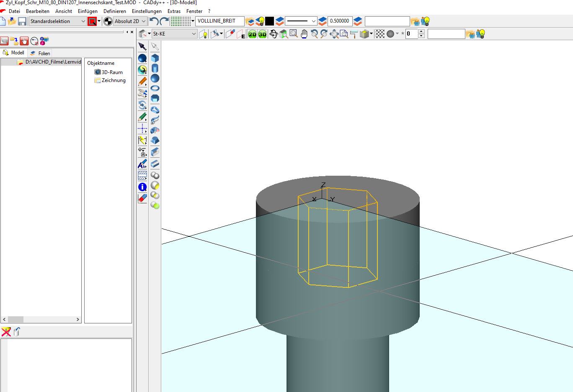Open the Einfügen menu
The width and height of the screenshot is (573, 392).
tap(88, 11)
